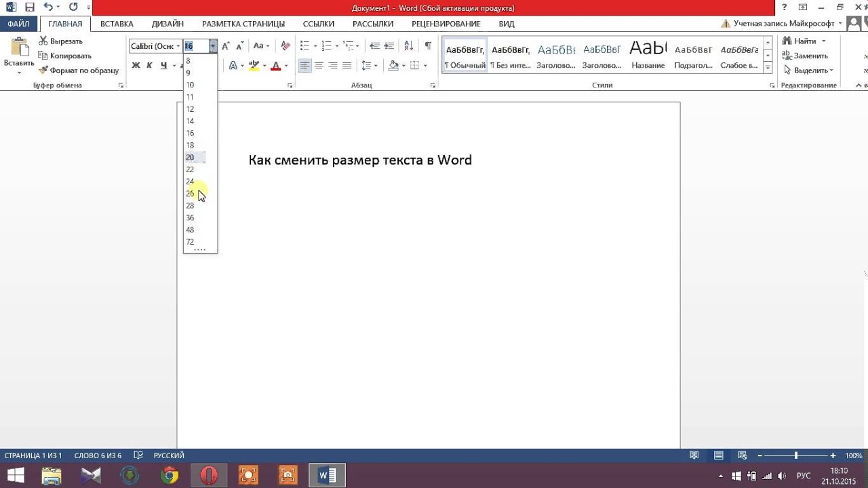The image size is (868, 488).
Task: Open Найти dropdown arrow
Action: (824, 41)
